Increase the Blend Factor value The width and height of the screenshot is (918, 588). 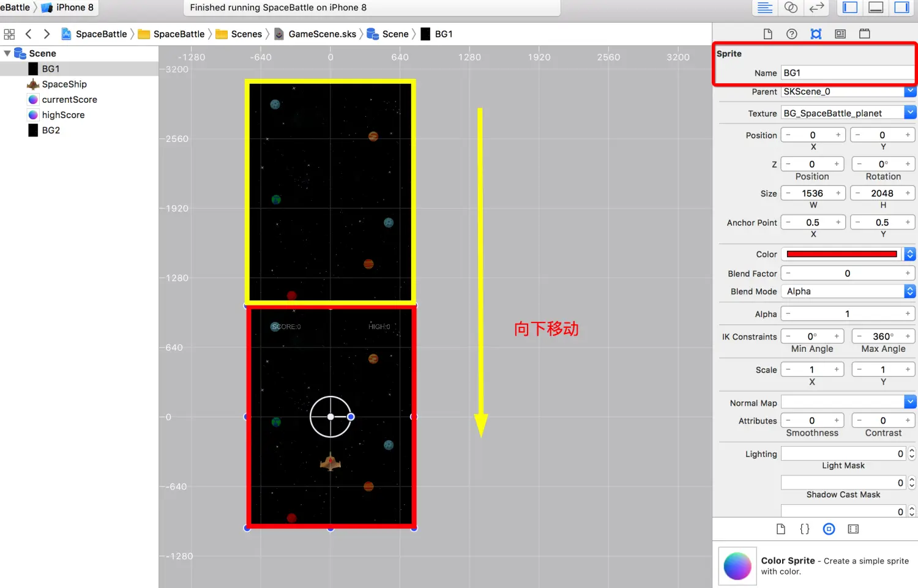908,274
